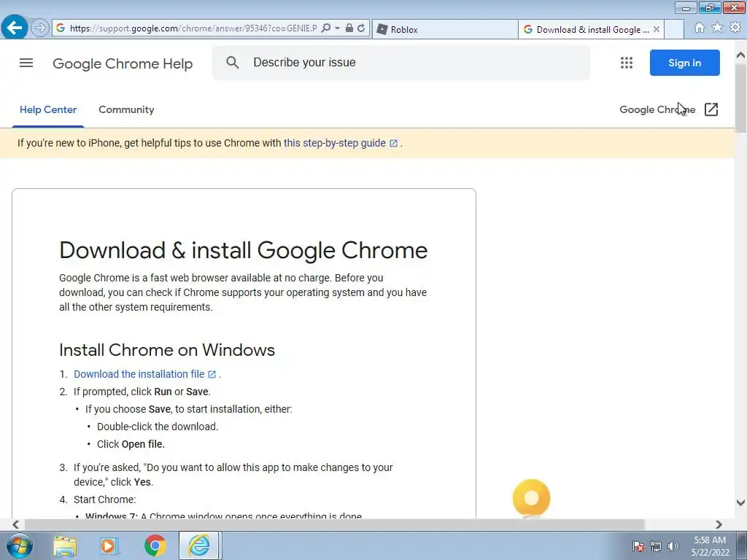Open this step-by-step guide link

[334, 143]
